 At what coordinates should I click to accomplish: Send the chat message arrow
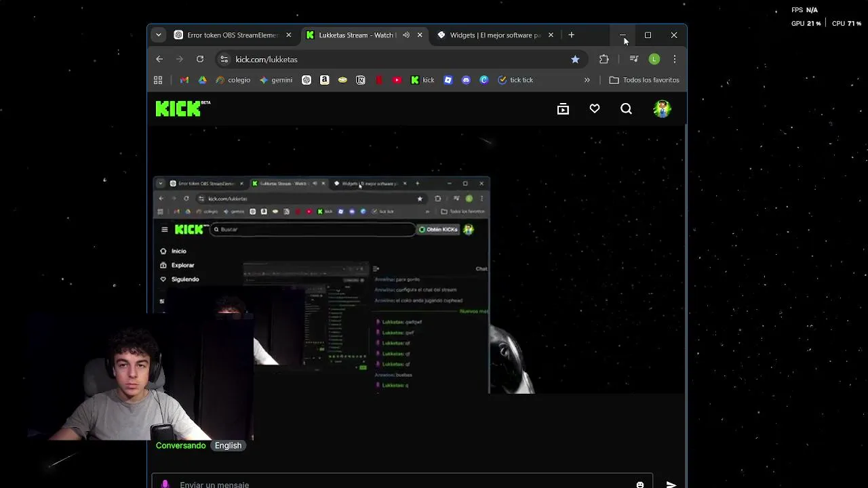click(671, 484)
